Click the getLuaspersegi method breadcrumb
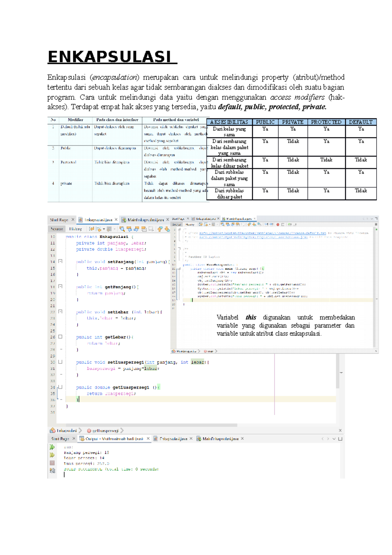The width and height of the screenshot is (392, 555). (105, 431)
